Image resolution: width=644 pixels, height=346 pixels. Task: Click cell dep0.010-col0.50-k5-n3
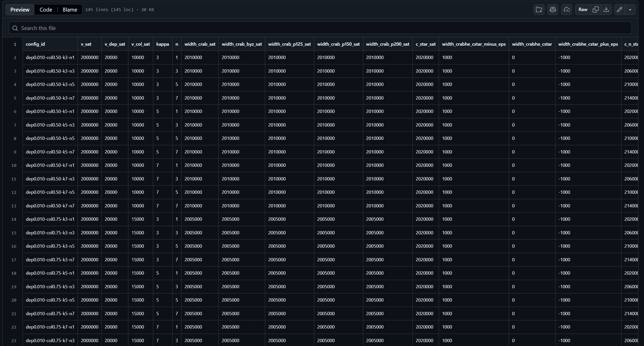tap(50, 125)
